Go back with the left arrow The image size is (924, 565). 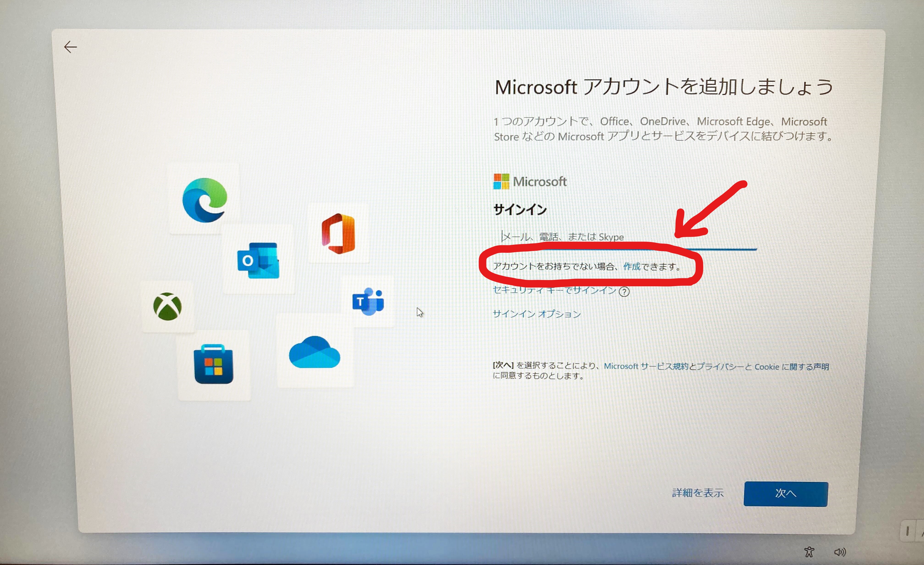[x=70, y=47]
